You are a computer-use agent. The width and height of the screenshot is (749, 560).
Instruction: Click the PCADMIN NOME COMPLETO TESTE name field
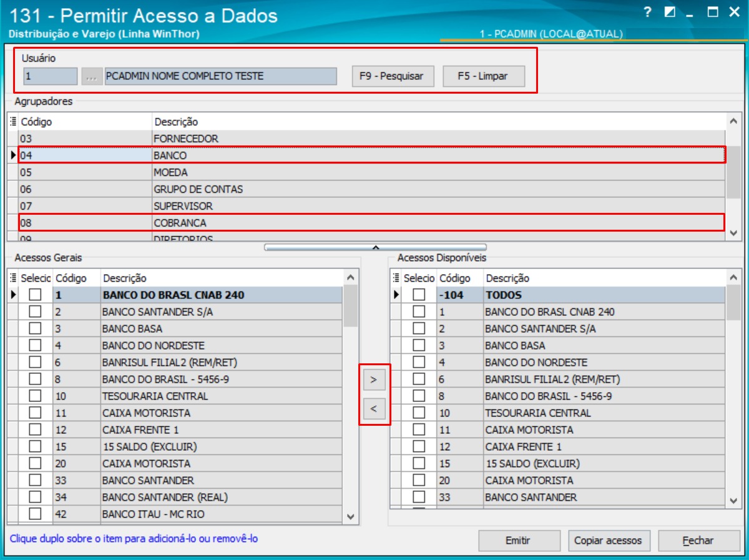point(220,76)
